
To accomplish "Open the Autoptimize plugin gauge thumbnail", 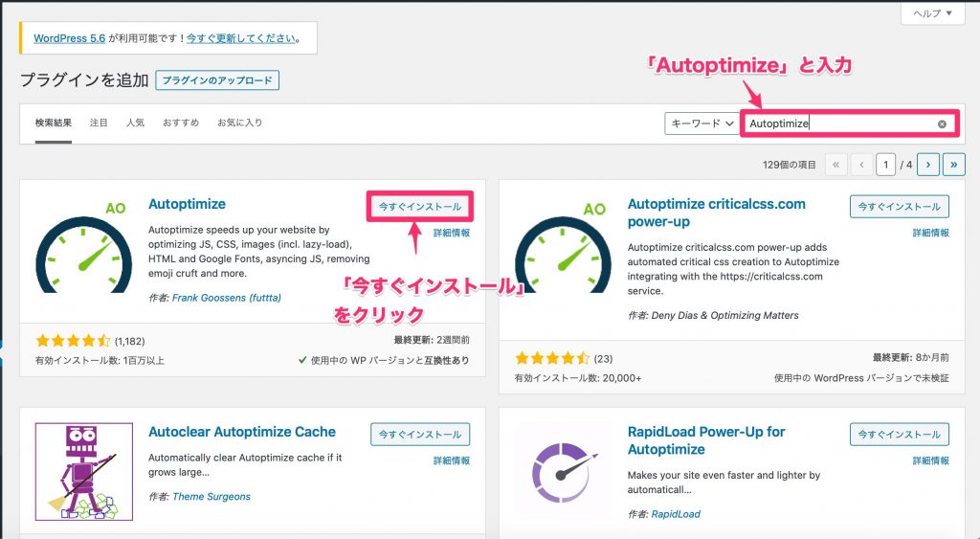I will tap(84, 247).
